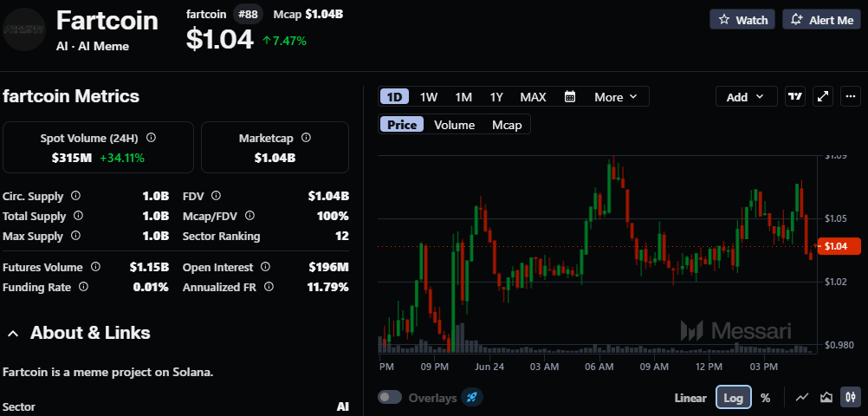Click the +7.47% price change
Viewport: 868px width, 416px height.
tap(284, 41)
